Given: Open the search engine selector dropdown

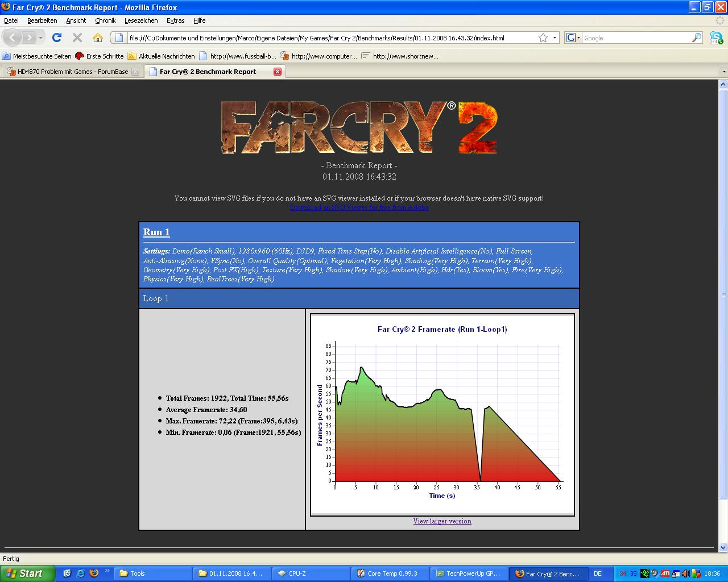Looking at the screenshot, I should pos(573,38).
